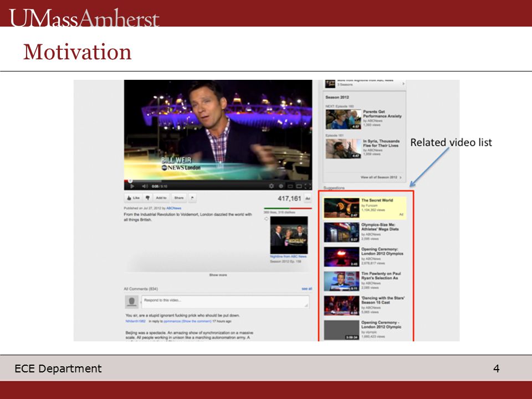The width and height of the screenshot is (532, 399).
Task: Open the Nightline show thumbnail
Action: (x=289, y=235)
